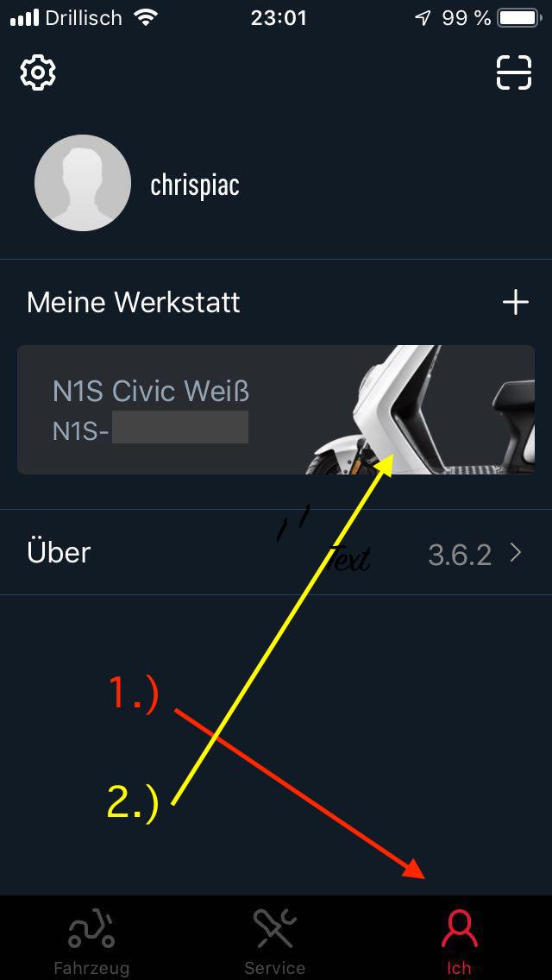The width and height of the screenshot is (552, 980).
Task: Open the N1S Civic Weiß vehicle card
Action: pyautogui.click(x=276, y=410)
